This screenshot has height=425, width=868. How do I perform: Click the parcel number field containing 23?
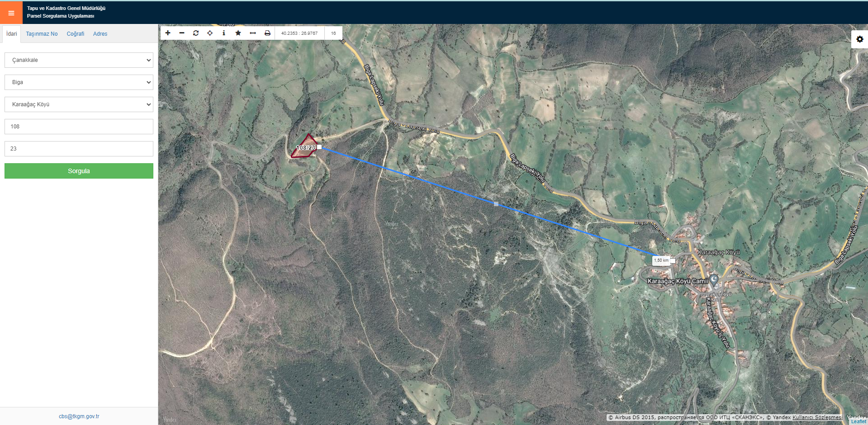79,149
